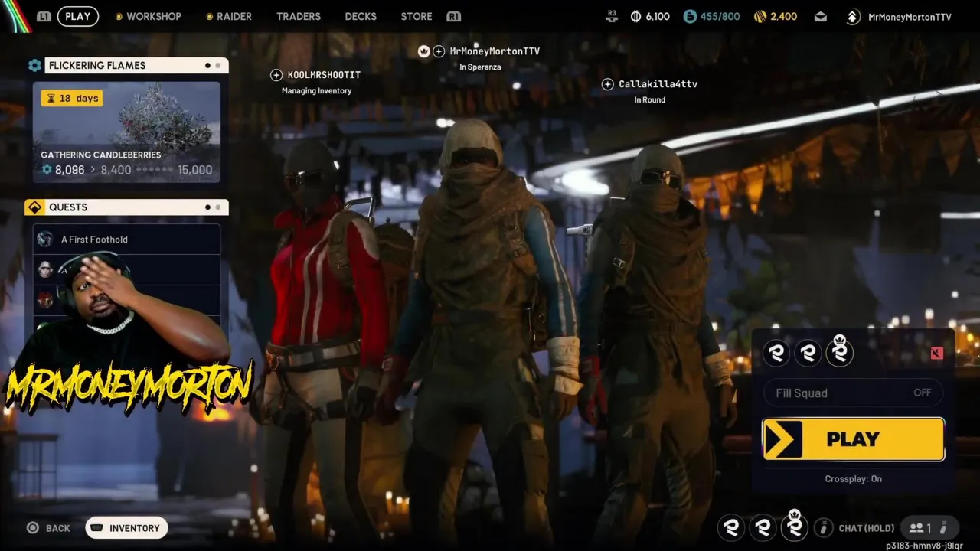The width and height of the screenshot is (980, 551).
Task: Open the MrMoneyMortonTTV profile name in header
Action: [910, 16]
